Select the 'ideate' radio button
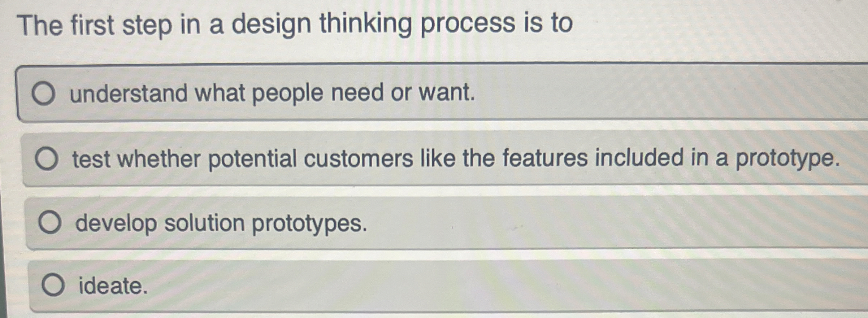 (53, 285)
